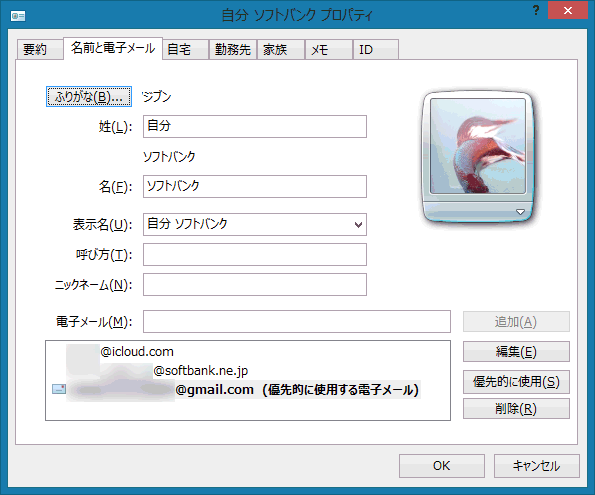
Task: Click the contact card icon in title bar
Action: (x=18, y=16)
